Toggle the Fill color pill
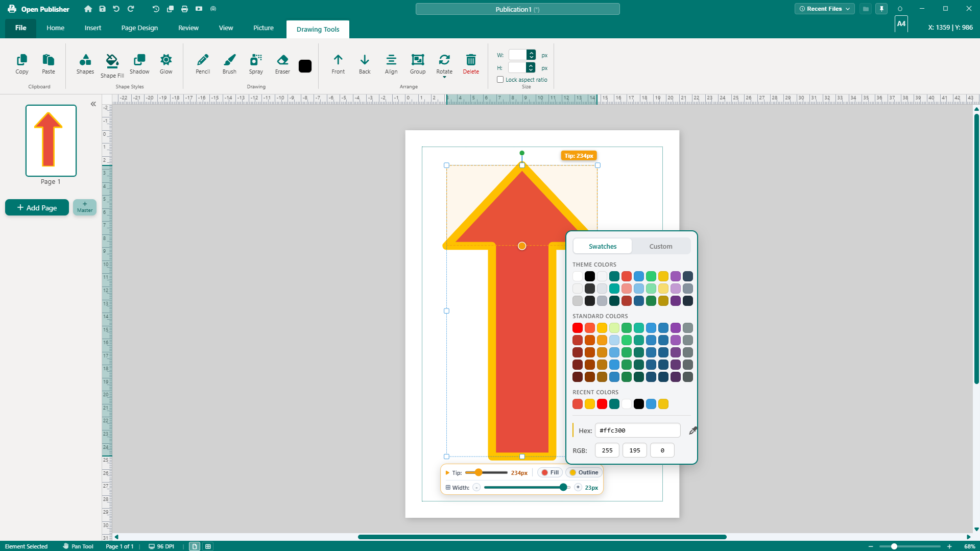This screenshot has width=980, height=551. (x=550, y=472)
